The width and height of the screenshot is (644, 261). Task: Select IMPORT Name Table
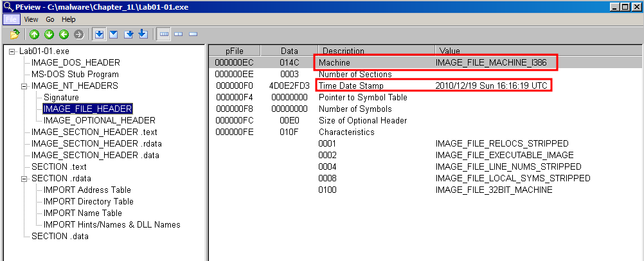tap(82, 213)
